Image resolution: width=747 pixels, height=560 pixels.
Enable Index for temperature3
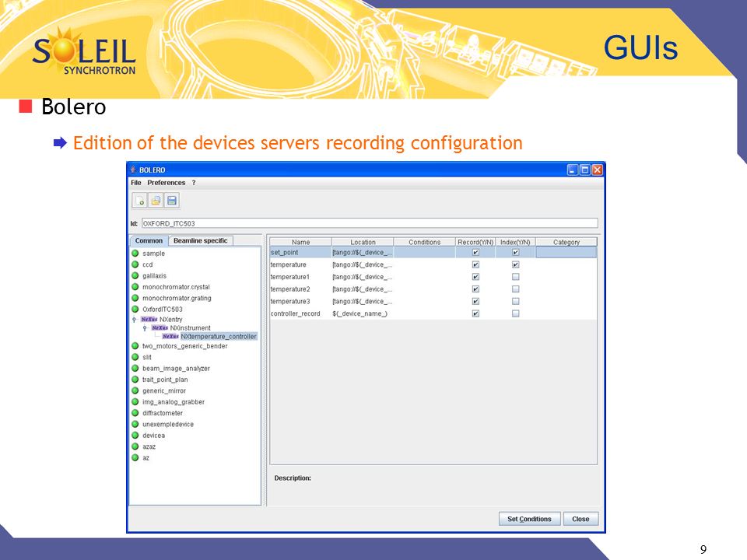pos(515,302)
